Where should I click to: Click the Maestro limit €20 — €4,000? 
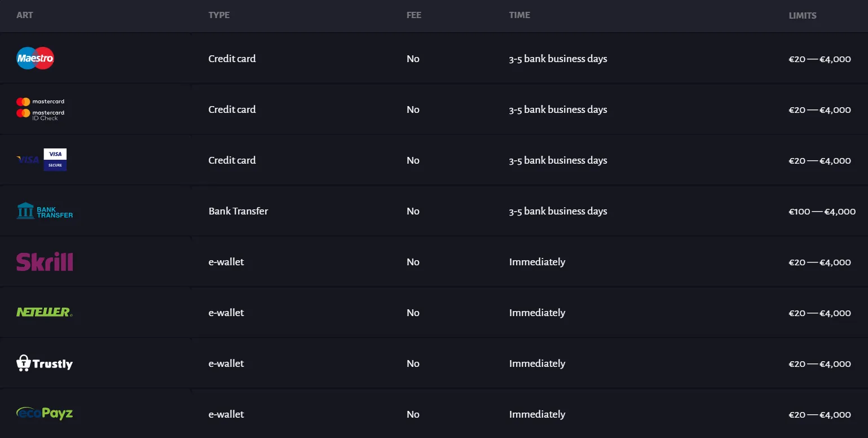pos(819,59)
